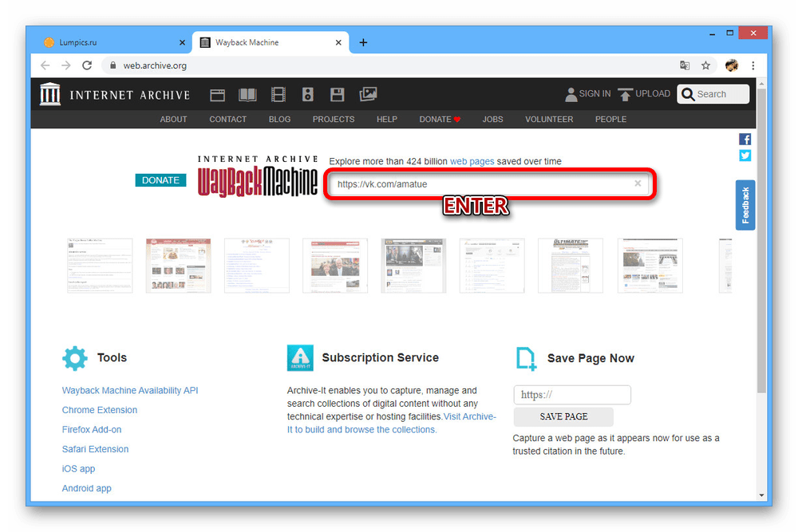Click the page vertical scrollbar thumb
Viewport: 798px width, 532px height.
(x=761, y=240)
